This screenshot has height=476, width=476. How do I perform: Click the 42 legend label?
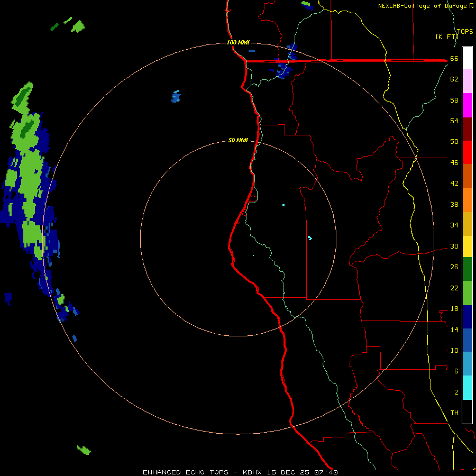click(454, 184)
